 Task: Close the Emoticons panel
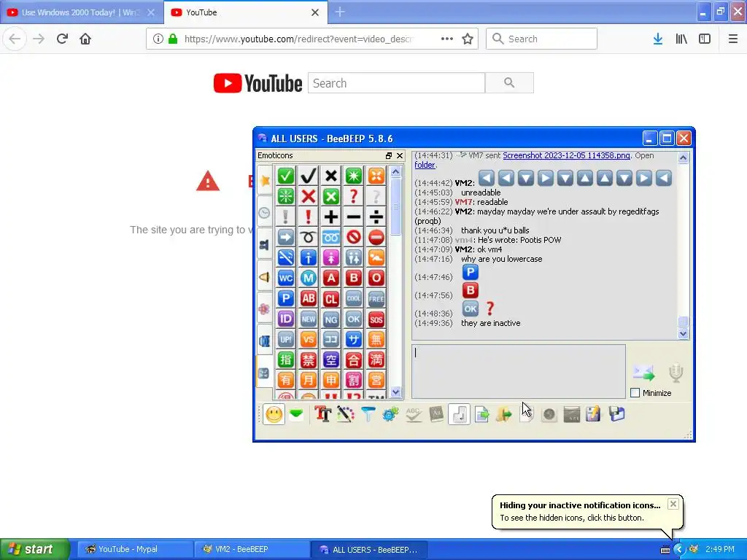coord(400,156)
